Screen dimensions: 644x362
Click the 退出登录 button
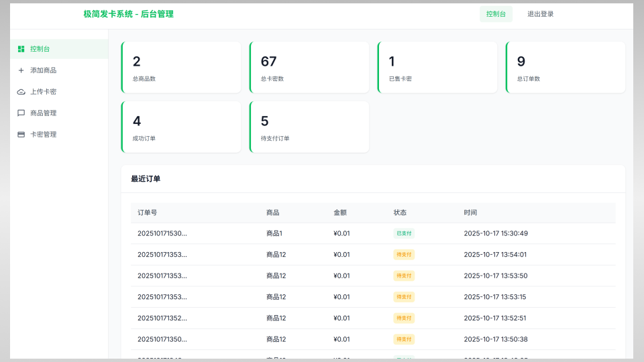click(540, 14)
